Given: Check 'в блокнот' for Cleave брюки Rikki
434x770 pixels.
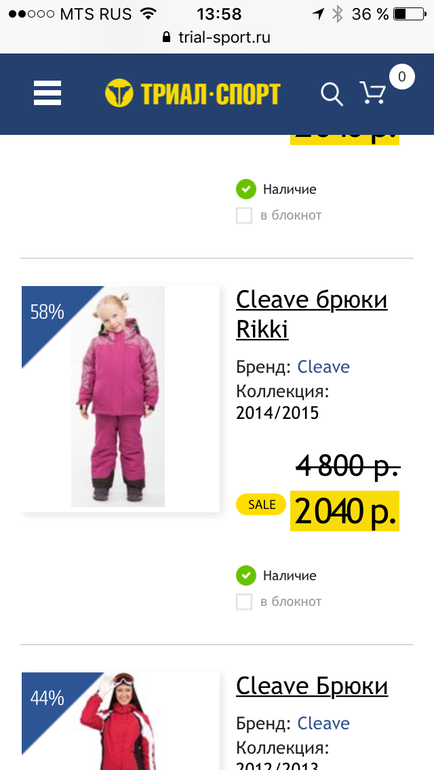Looking at the screenshot, I should pos(244,602).
